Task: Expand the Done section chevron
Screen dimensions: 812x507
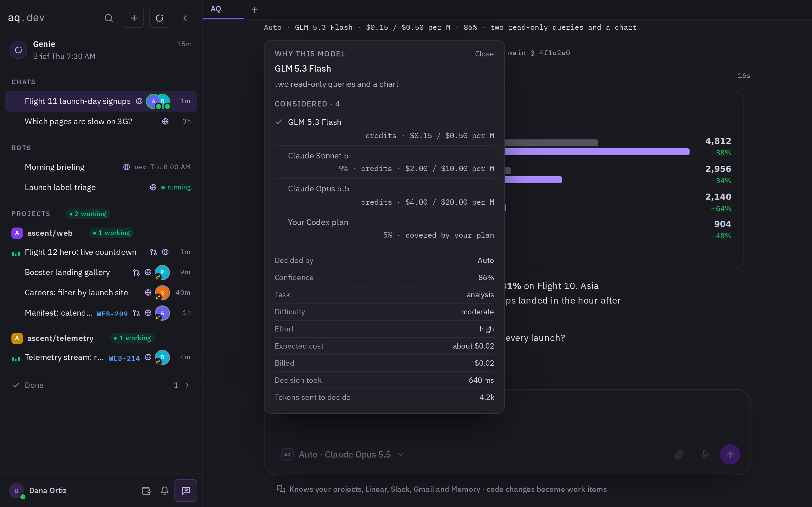Action: point(187,385)
